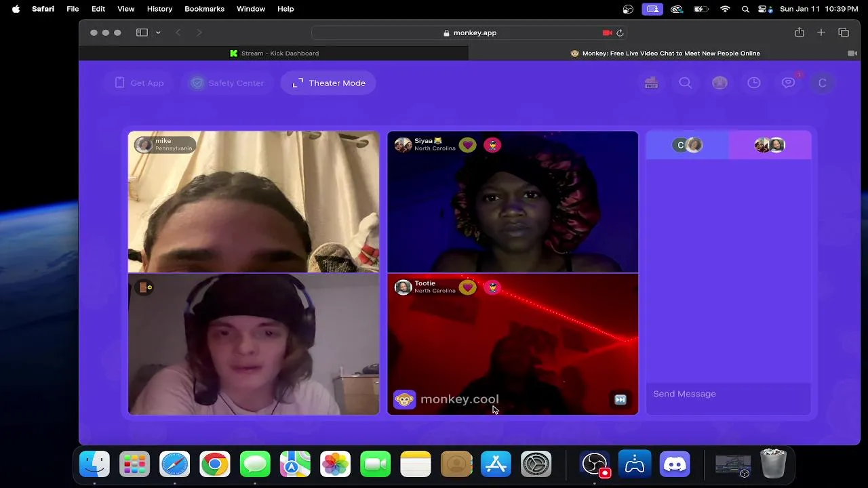
Task: Open FaceTime from the Dock
Action: click(376, 464)
